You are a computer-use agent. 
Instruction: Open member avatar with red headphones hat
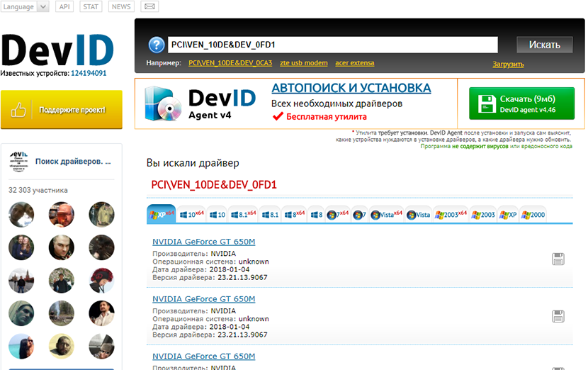coord(101,280)
